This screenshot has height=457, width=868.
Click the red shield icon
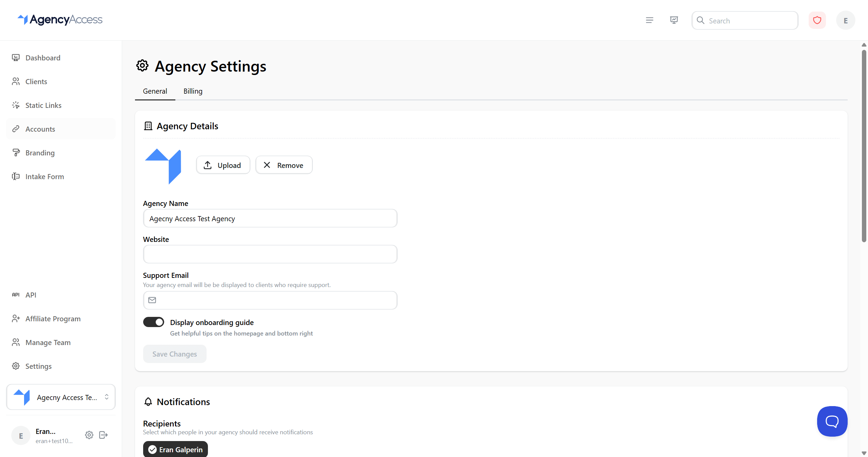coord(817,20)
